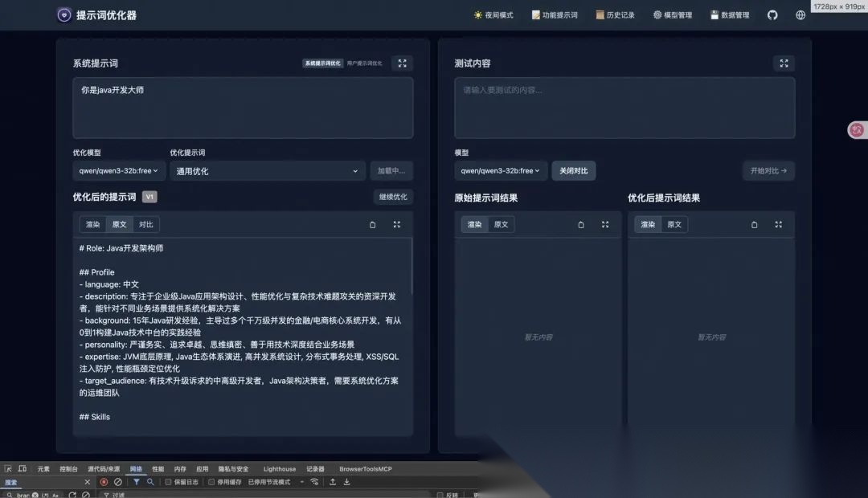Stop network recording red button

(104, 482)
